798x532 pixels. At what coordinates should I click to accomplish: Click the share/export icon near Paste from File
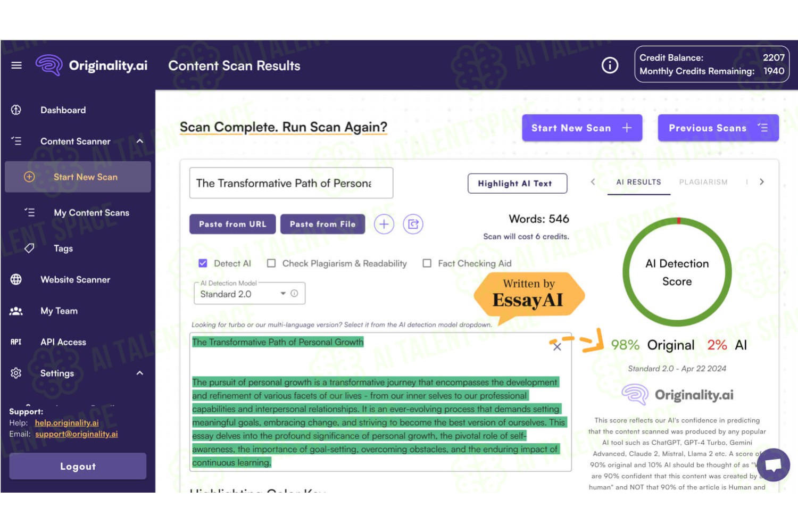pyautogui.click(x=413, y=224)
